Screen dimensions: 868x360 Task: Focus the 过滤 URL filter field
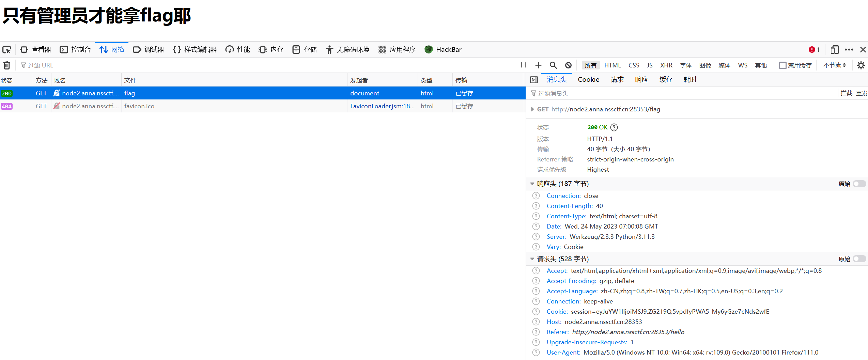click(x=266, y=65)
